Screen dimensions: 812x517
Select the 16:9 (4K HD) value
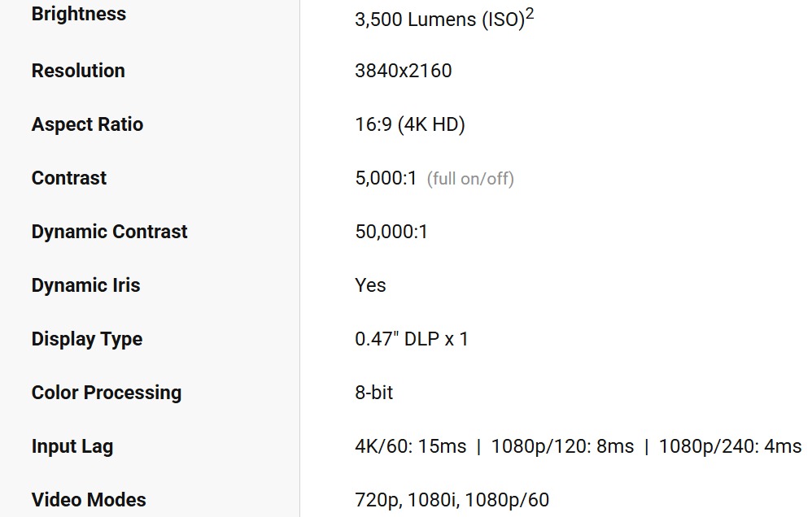point(409,124)
